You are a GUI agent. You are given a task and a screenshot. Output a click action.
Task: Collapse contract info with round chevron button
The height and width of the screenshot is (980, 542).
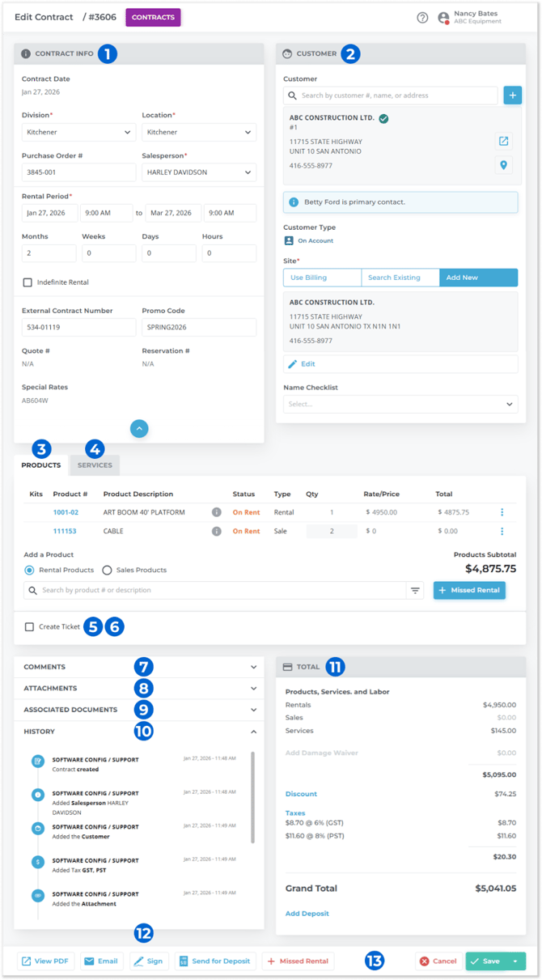[139, 429]
